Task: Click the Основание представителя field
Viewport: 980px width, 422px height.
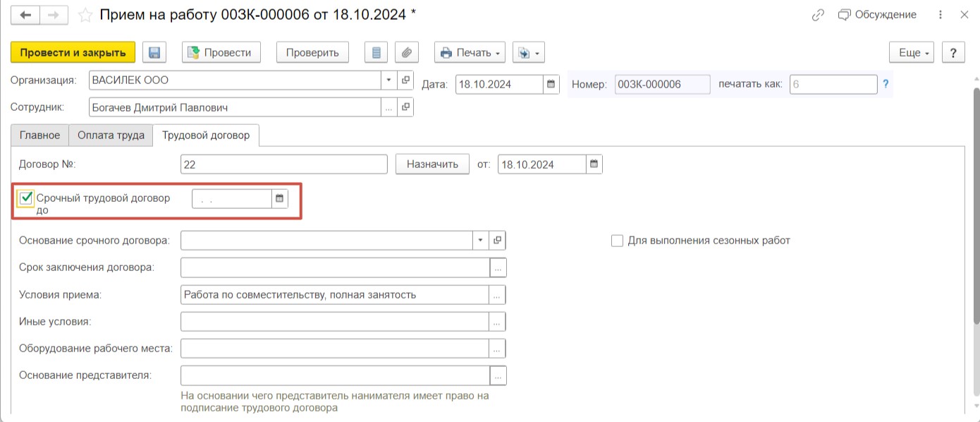Action: click(336, 375)
